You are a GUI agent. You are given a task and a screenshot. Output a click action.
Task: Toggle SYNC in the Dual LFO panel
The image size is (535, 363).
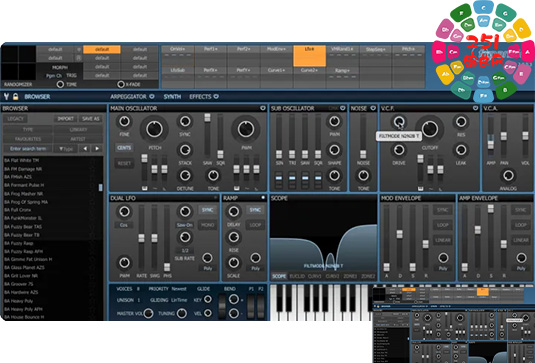[207, 210]
